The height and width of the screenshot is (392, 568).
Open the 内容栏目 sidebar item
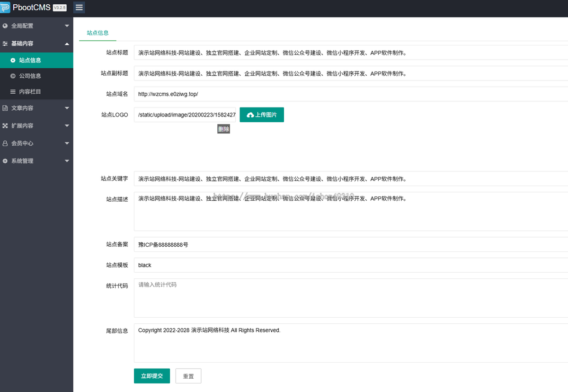point(36,92)
